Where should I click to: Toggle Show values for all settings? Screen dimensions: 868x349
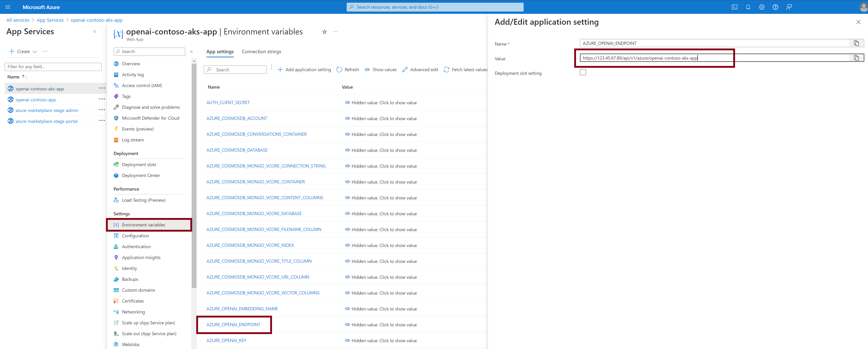[x=380, y=70]
